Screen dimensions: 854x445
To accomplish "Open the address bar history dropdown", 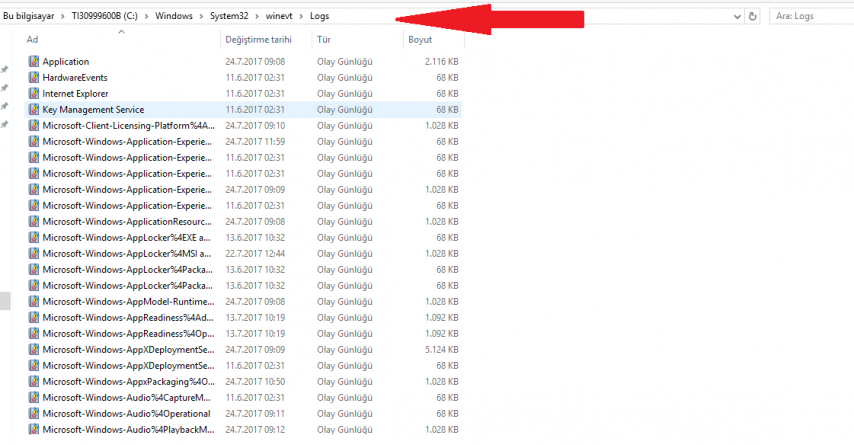I will (x=737, y=16).
